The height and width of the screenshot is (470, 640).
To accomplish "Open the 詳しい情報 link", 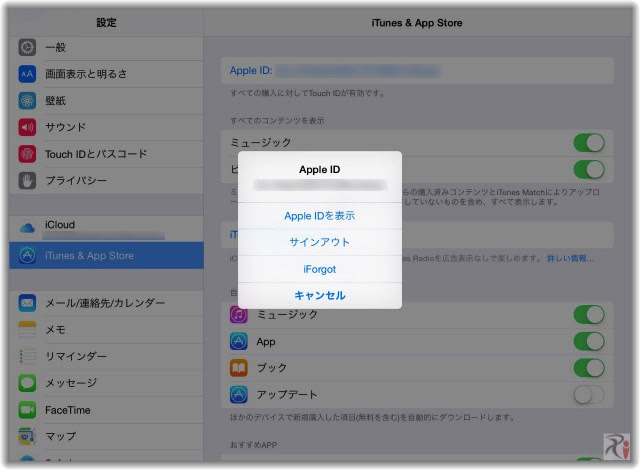I will coord(570,258).
